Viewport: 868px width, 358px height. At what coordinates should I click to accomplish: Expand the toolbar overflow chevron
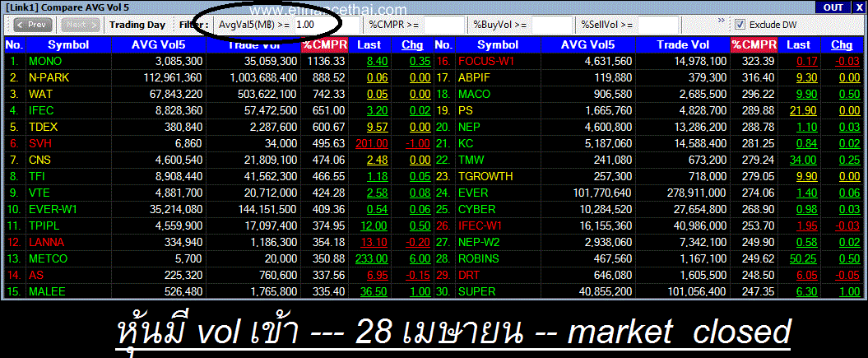[722, 21]
